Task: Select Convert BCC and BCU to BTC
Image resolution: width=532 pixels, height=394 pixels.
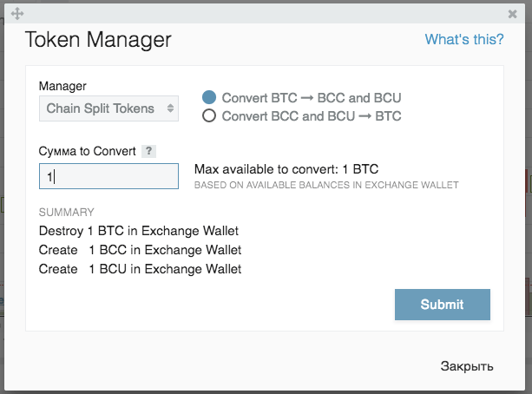Action: click(x=208, y=115)
